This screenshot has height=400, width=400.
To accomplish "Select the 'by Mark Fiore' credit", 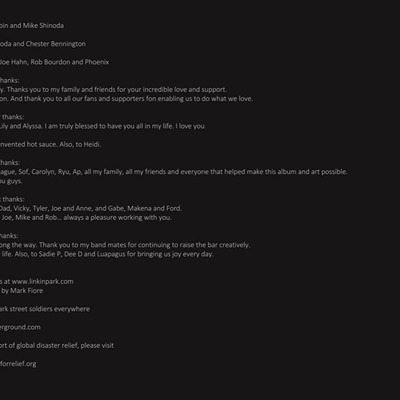I will click(x=22, y=291).
